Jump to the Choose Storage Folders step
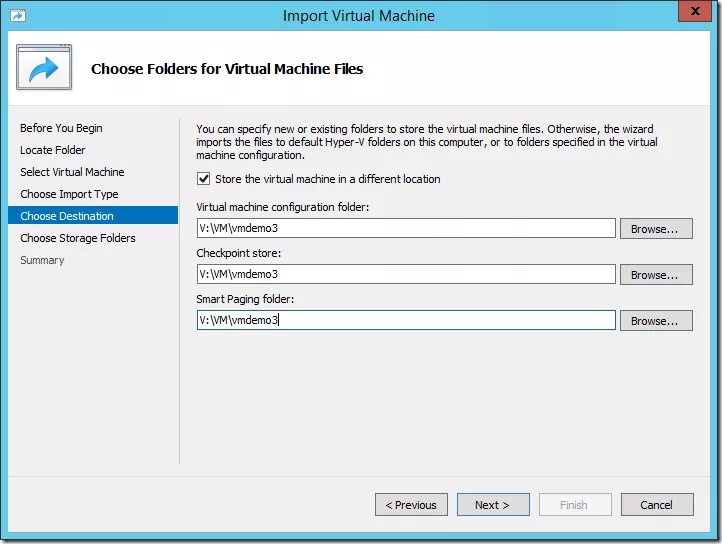722x544 pixels. click(78, 238)
